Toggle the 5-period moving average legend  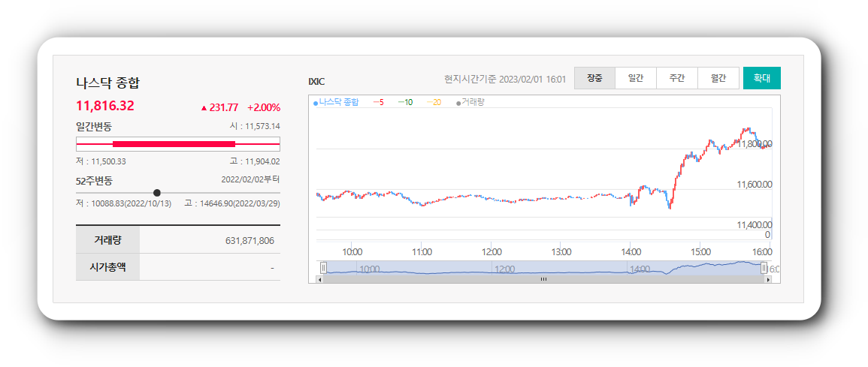tap(379, 102)
